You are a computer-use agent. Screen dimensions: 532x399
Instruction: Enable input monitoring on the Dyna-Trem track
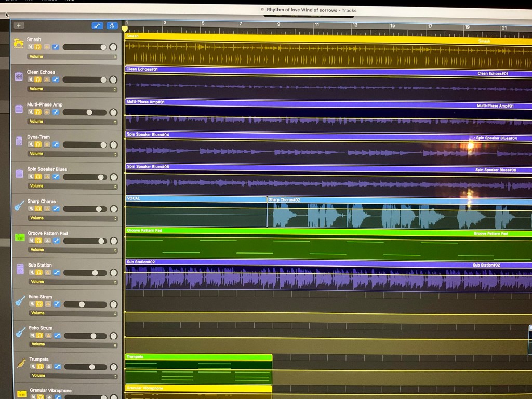[47, 144]
